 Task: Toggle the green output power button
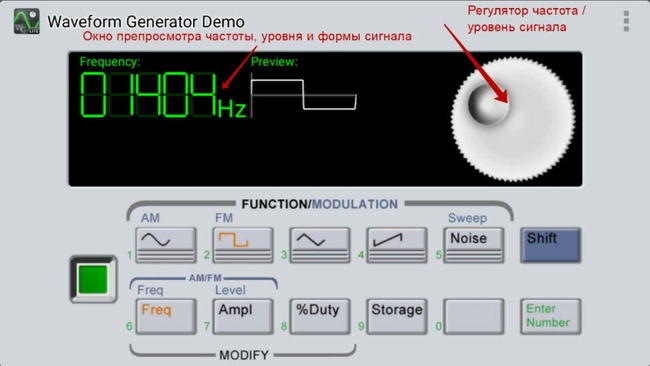click(93, 279)
